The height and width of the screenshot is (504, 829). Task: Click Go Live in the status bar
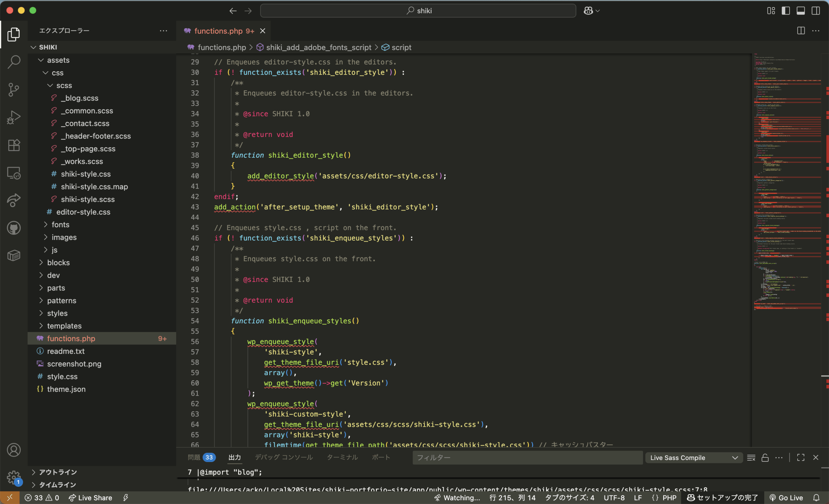point(786,498)
